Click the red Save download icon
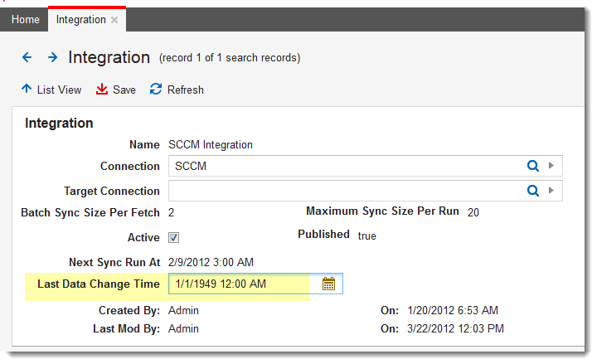 [102, 89]
